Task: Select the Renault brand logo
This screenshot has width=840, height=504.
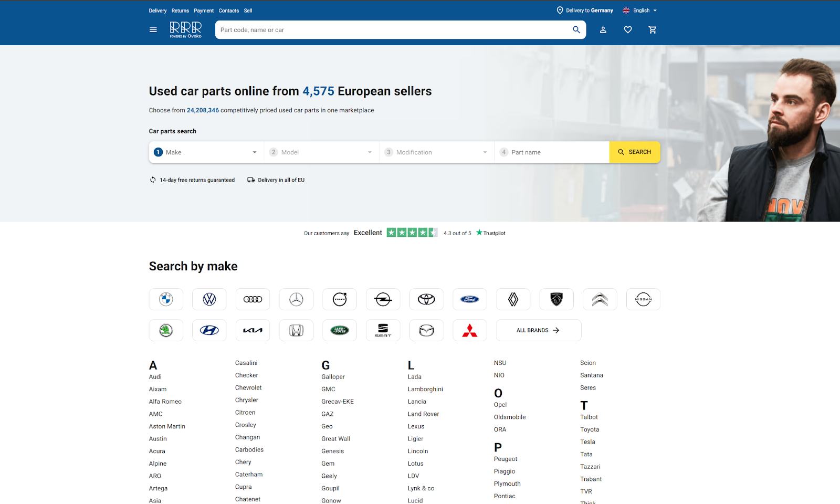Action: point(513,299)
